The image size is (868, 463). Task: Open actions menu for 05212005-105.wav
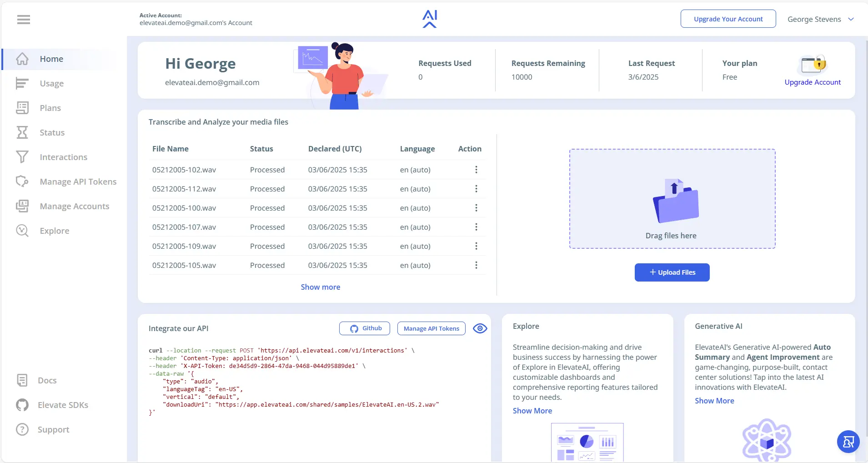tap(476, 265)
